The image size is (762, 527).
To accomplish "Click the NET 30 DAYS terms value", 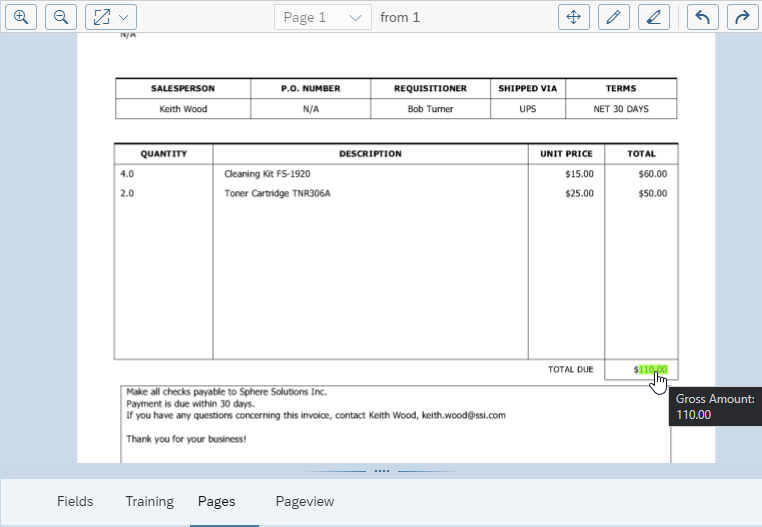I will (x=620, y=109).
